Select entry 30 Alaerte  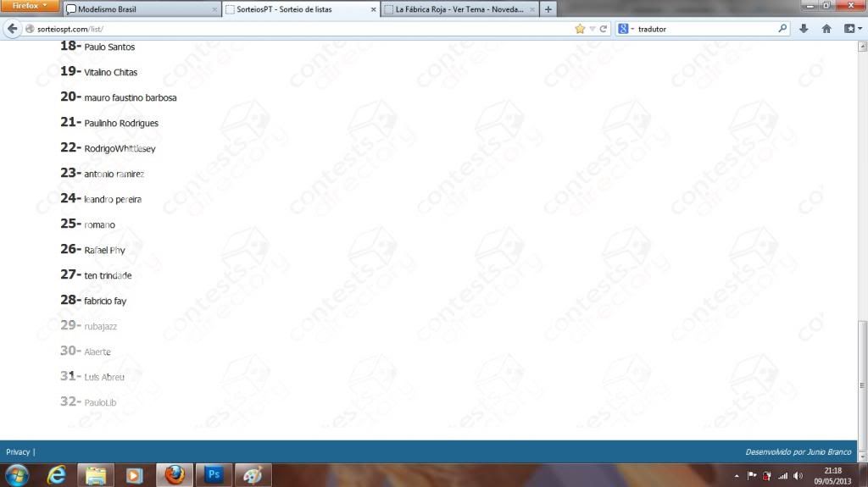tap(86, 351)
